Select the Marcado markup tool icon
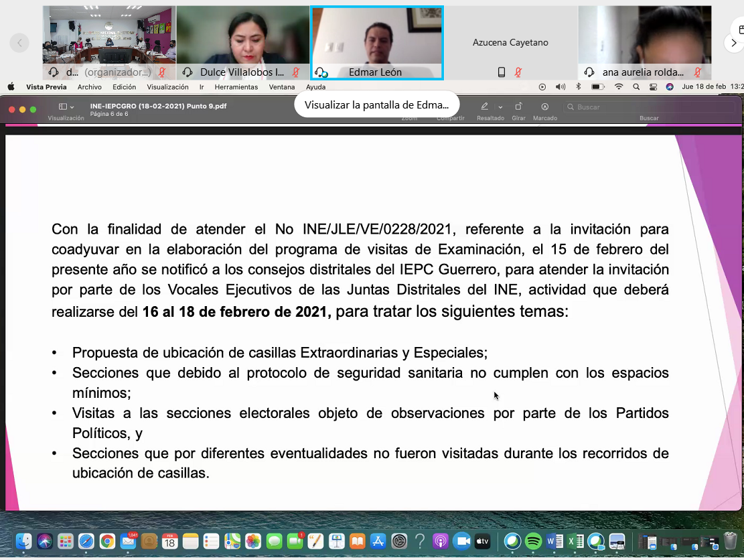744x560 pixels. (545, 107)
